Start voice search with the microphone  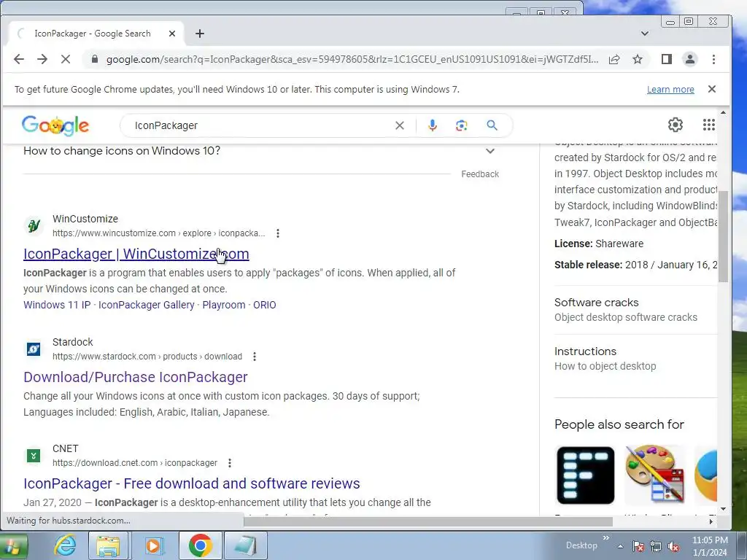(x=432, y=125)
